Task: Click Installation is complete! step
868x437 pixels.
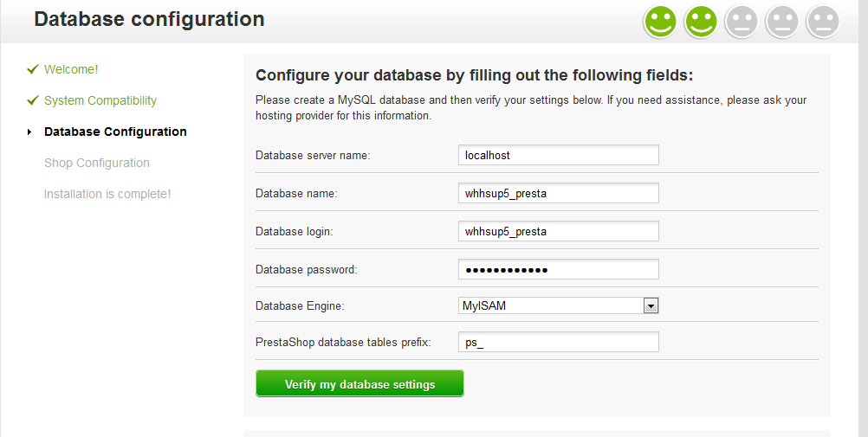Action: click(107, 194)
